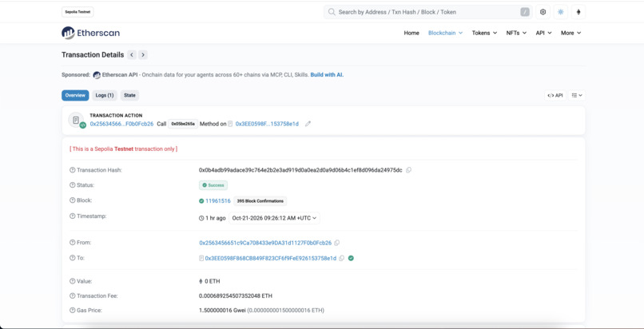Switch to the Logs (1) tab

click(x=105, y=95)
